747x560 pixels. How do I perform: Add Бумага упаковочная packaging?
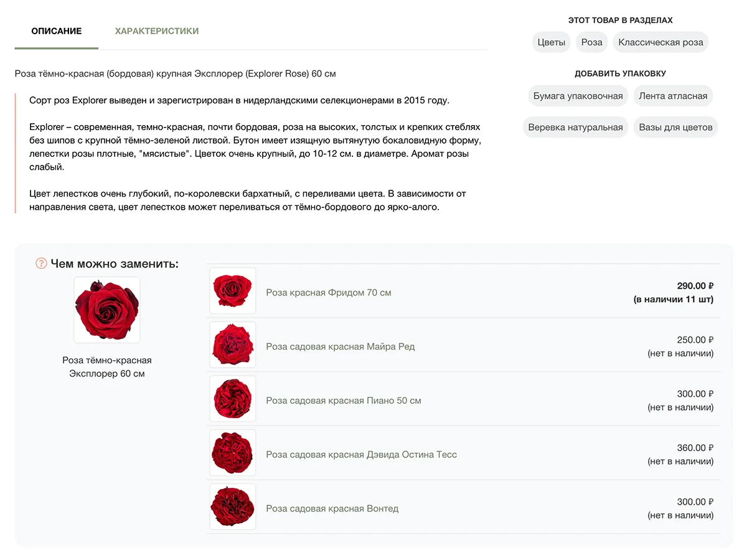coord(578,96)
